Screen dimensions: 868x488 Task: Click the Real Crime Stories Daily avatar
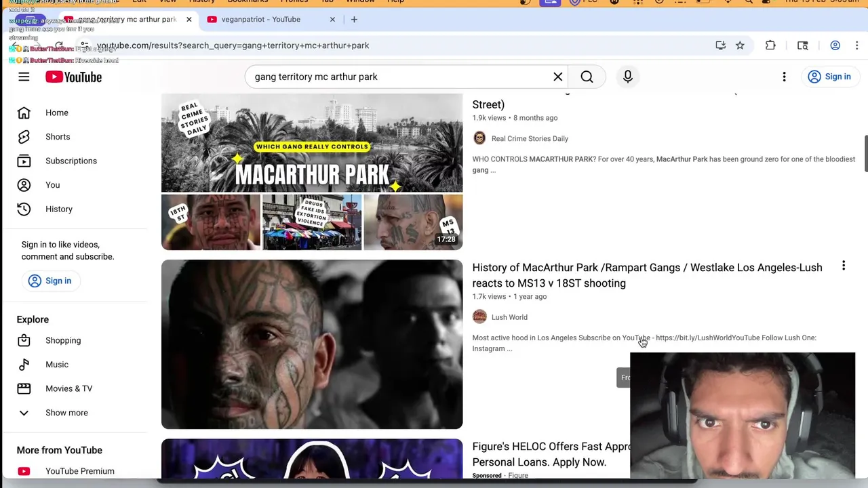[479, 138]
